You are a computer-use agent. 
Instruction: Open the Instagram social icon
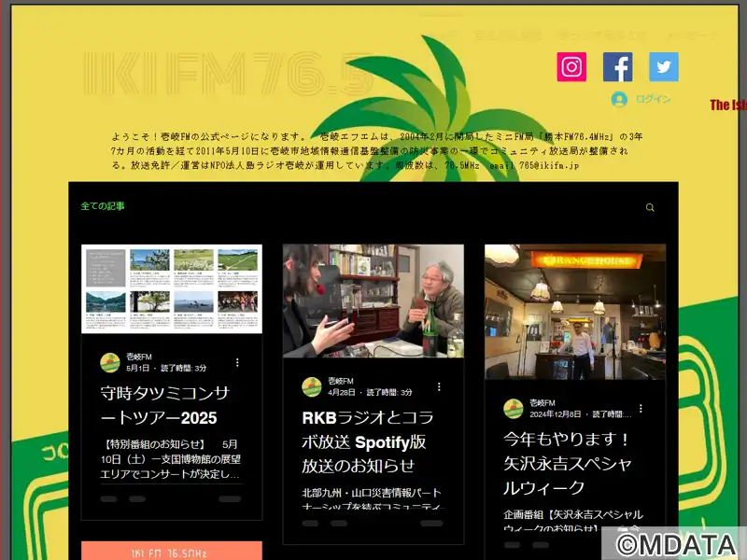[571, 67]
